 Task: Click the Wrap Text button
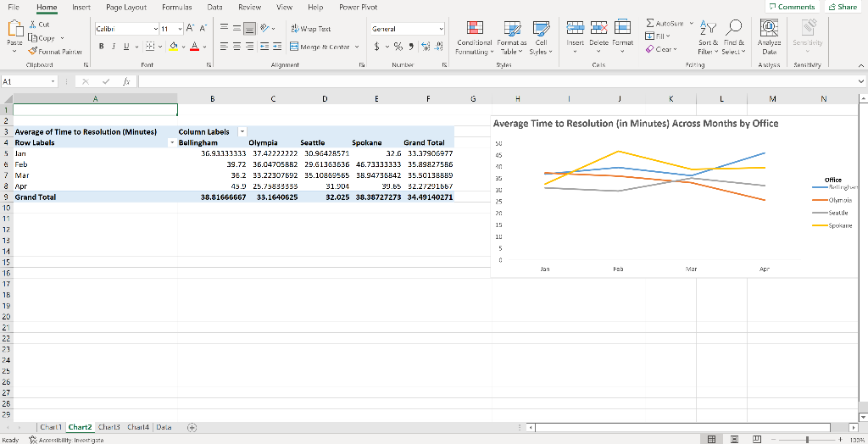pos(311,29)
